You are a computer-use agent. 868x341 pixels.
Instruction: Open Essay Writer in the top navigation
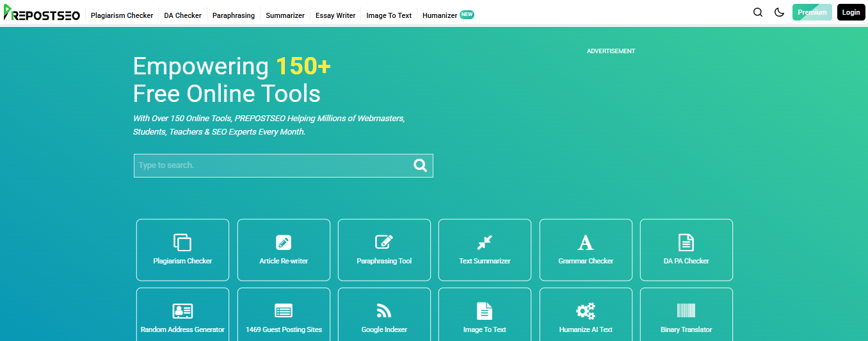(335, 15)
